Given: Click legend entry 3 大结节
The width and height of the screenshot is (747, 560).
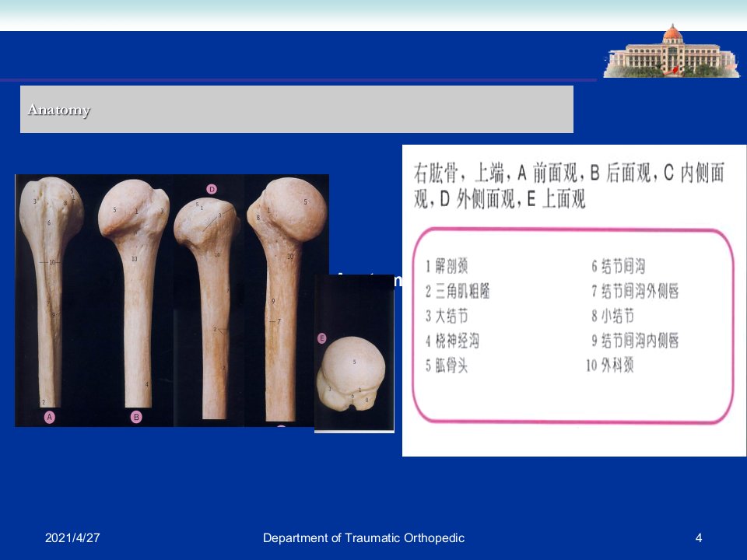Looking at the screenshot, I should (x=447, y=315).
